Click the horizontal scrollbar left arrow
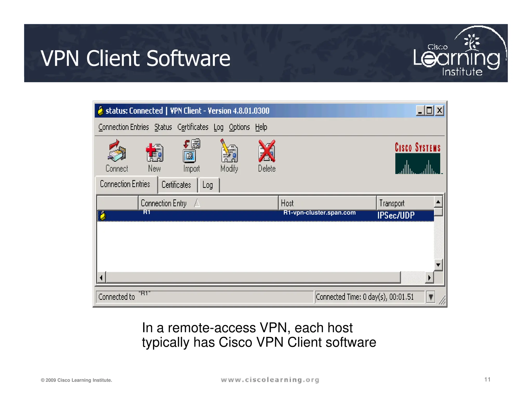The image size is (532, 411). 101,278
